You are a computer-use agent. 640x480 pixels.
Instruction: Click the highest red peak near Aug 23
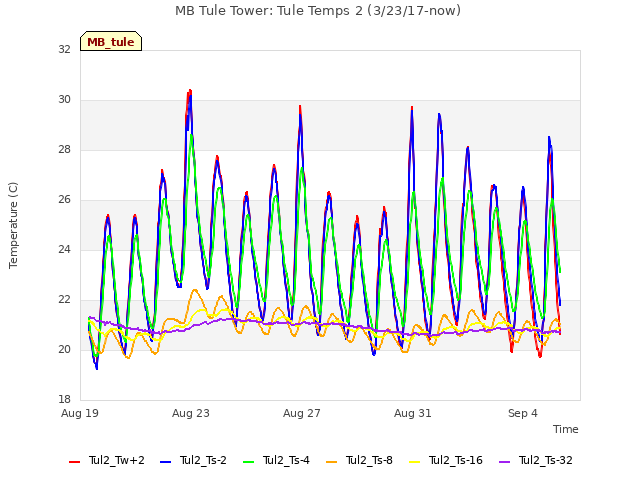[190, 91]
